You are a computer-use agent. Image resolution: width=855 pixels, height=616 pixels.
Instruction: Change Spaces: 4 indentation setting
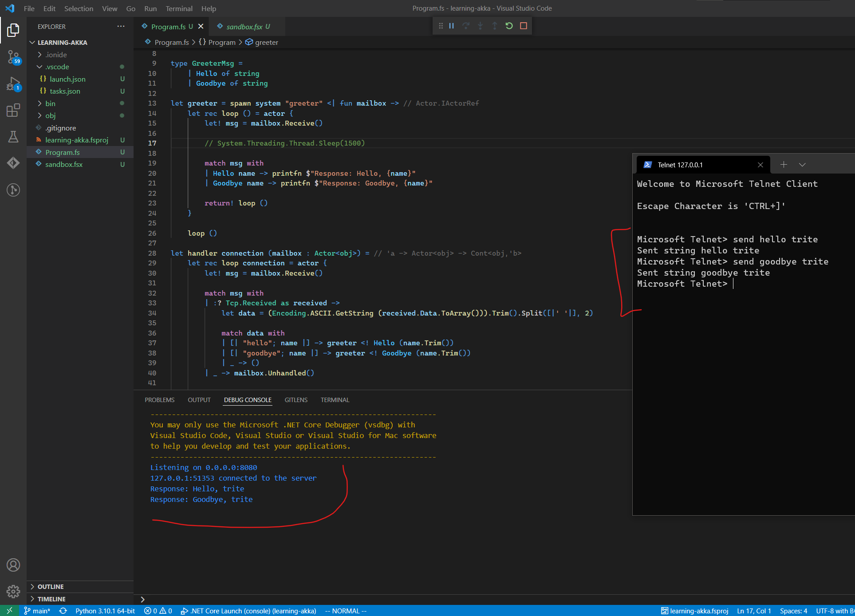[793, 611]
